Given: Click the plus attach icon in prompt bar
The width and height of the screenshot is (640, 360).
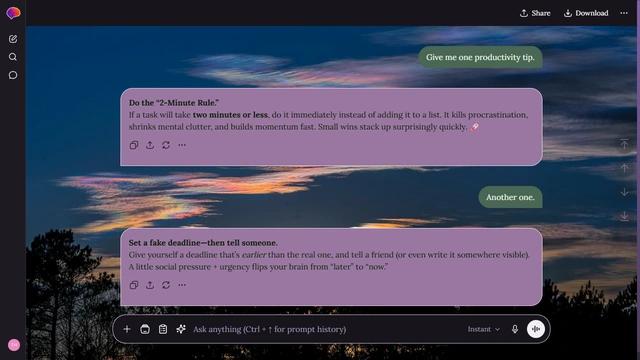Looking at the screenshot, I should (x=127, y=329).
